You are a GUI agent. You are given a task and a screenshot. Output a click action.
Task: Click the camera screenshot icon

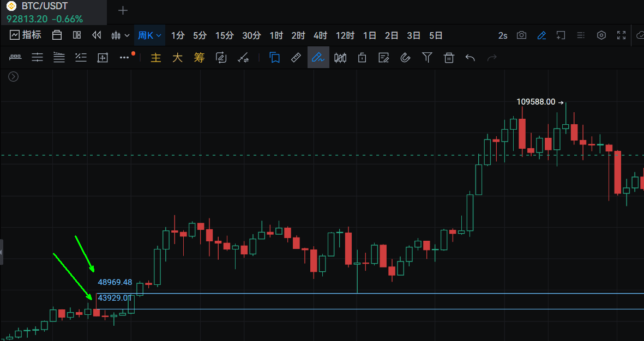pyautogui.click(x=522, y=35)
